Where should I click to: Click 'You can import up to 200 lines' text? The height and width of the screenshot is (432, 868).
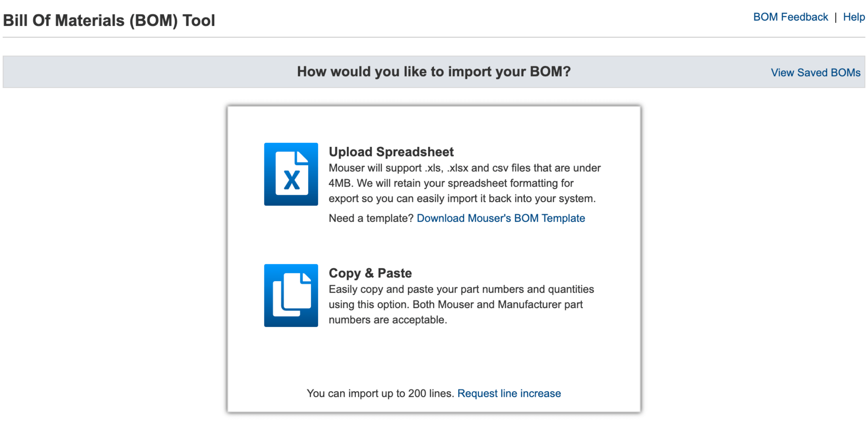pos(381,393)
